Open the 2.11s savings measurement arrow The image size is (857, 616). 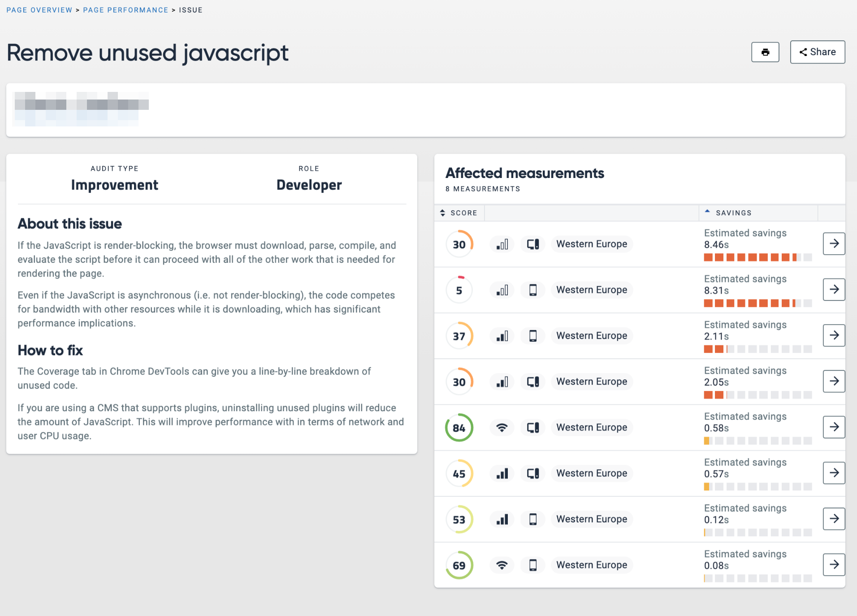pos(834,335)
